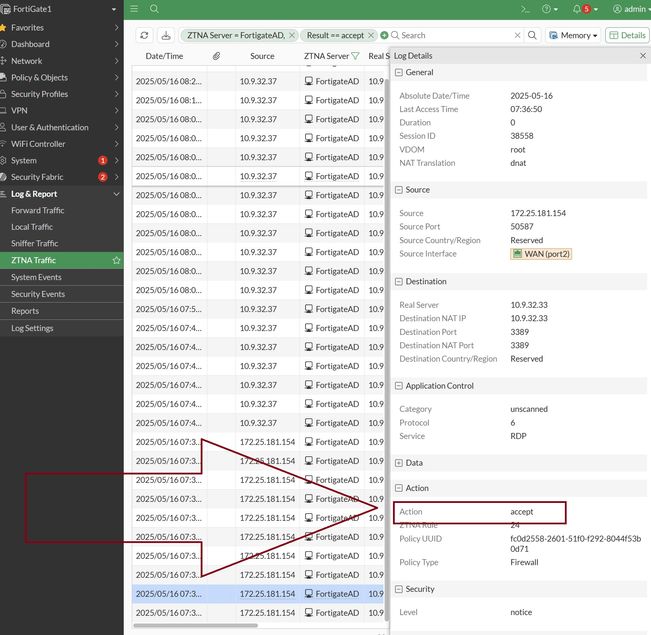This screenshot has height=635, width=651.
Task: Expand the WiFi Controller menu
Action: click(61, 144)
